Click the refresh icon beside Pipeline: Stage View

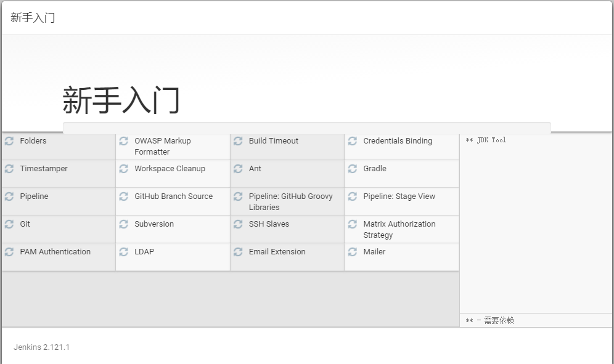(353, 196)
